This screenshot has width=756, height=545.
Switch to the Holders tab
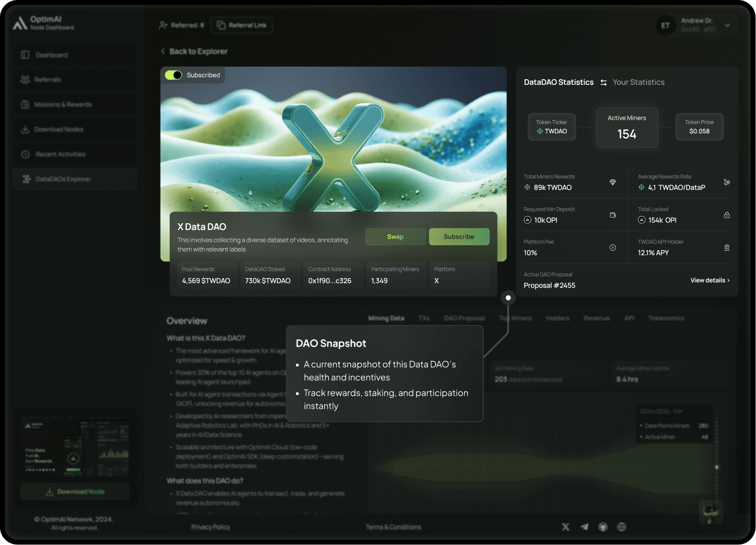click(x=557, y=318)
